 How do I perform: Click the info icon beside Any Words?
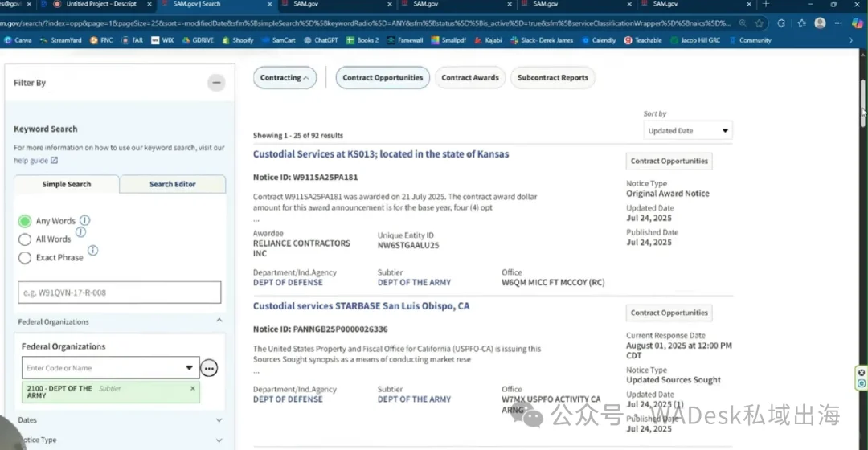[x=84, y=220]
